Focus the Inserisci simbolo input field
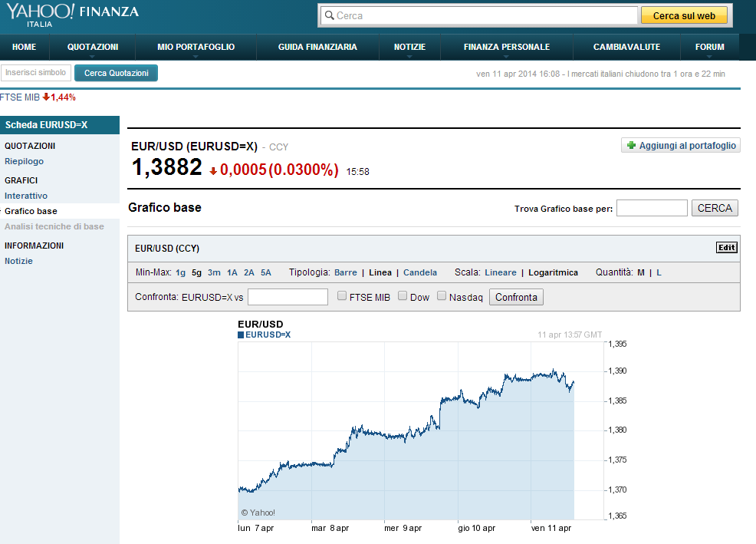 36,72
